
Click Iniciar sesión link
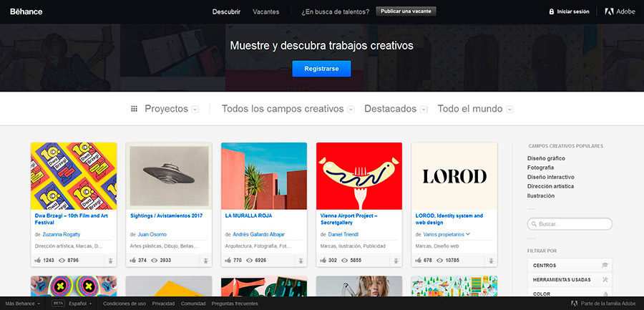coord(573,11)
